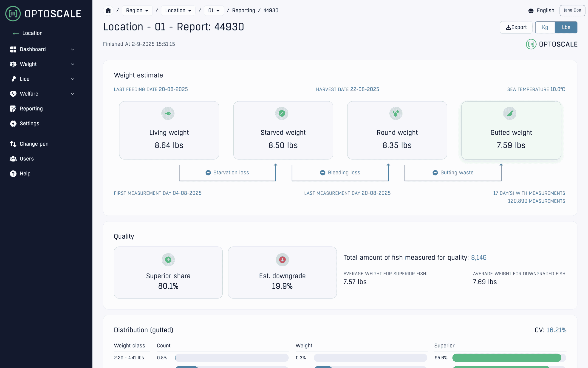This screenshot has height=368, width=588.
Task: Click the Gutting waste label
Action: (457, 173)
